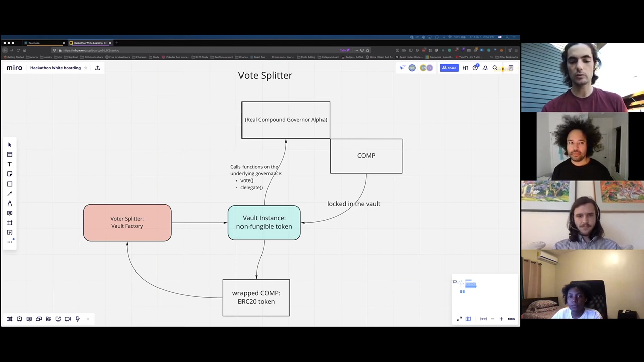
Task: Open the board settings sliders icon
Action: pos(466,68)
